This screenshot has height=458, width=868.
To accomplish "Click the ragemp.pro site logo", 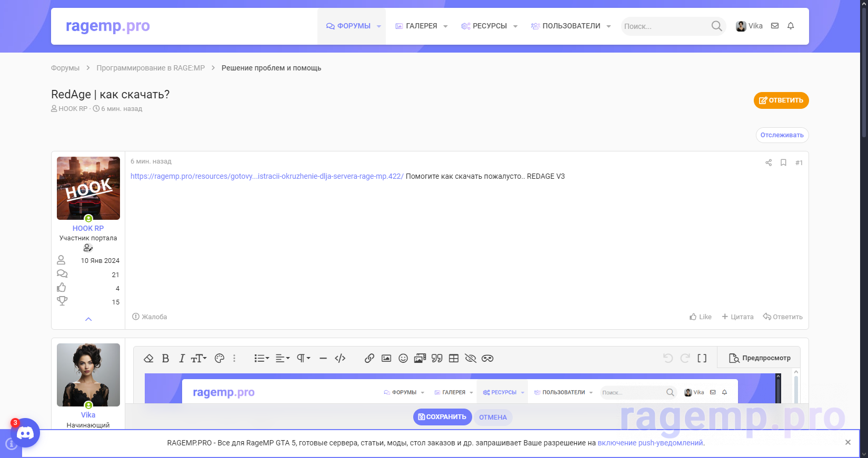I will tap(108, 26).
